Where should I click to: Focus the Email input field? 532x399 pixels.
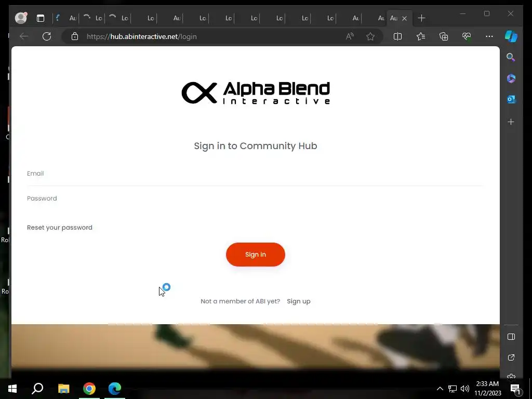[255, 174]
